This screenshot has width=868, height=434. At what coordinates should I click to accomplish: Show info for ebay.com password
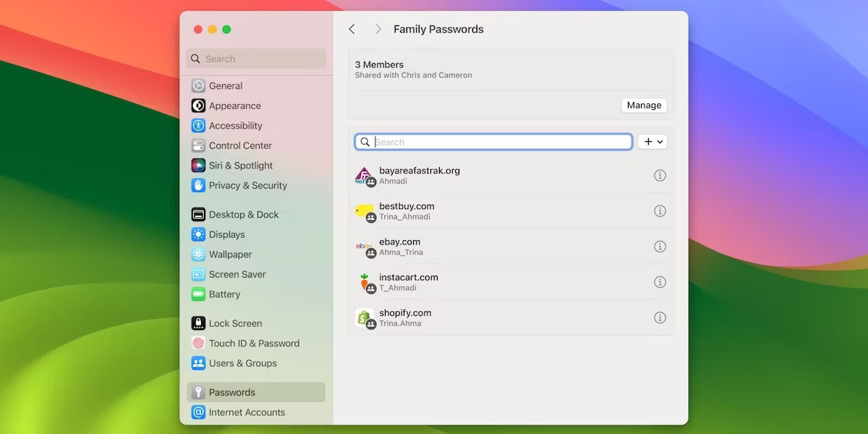660,246
